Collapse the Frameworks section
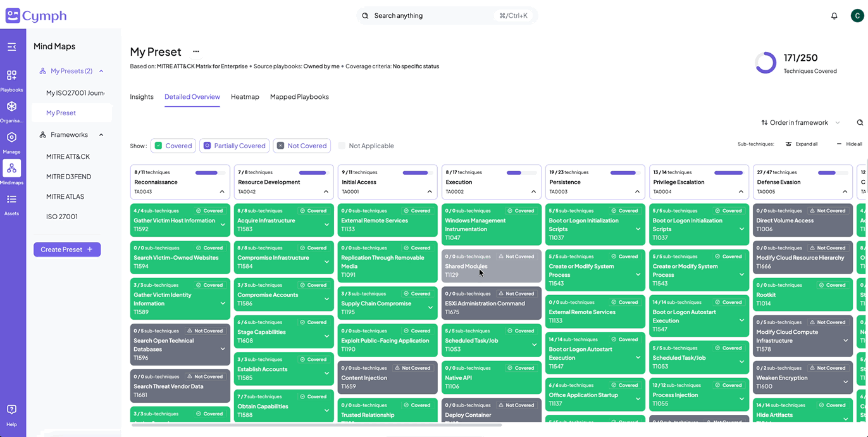Image resolution: width=868 pixels, height=437 pixels. click(x=101, y=135)
